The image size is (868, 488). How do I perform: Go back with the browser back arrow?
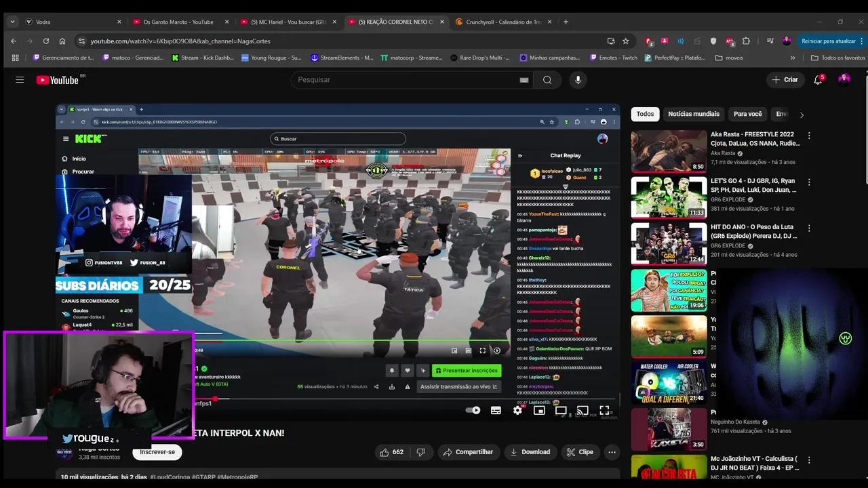[x=13, y=41]
